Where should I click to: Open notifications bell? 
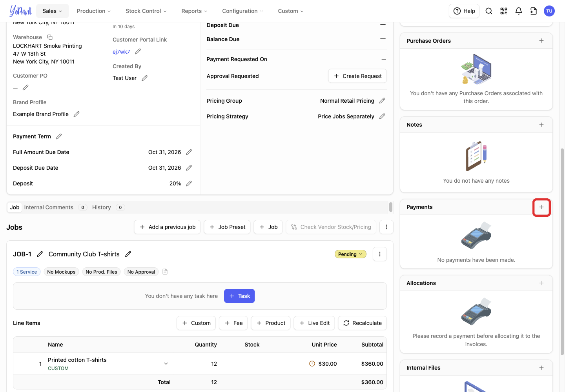point(519,11)
